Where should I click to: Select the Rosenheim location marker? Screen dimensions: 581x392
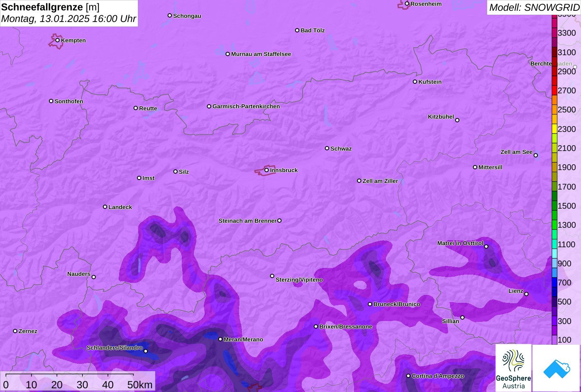pos(407,4)
